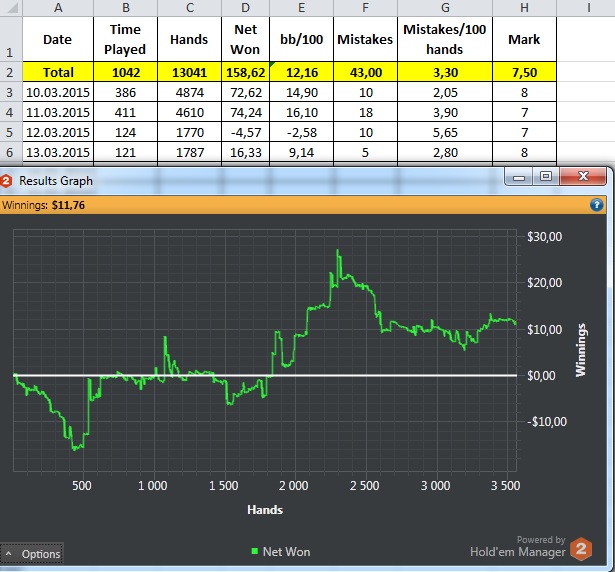Select column D header

pyautogui.click(x=246, y=8)
